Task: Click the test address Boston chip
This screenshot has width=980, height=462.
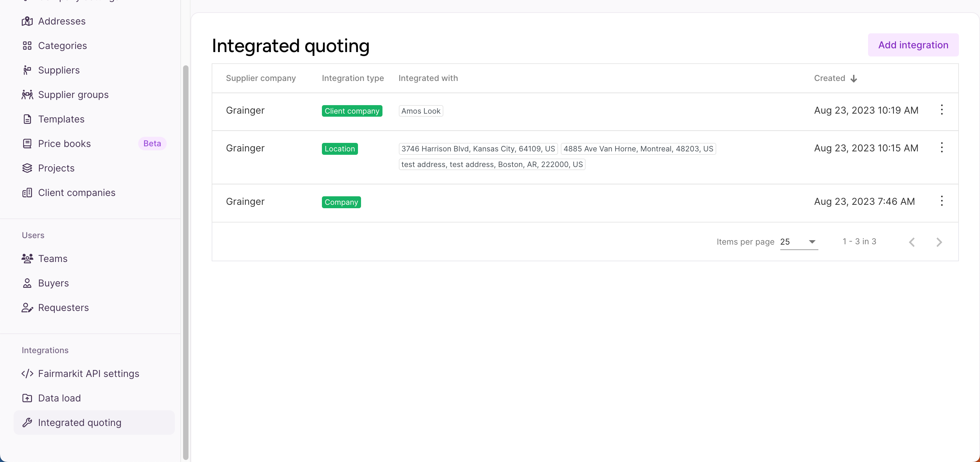Action: tap(492, 164)
